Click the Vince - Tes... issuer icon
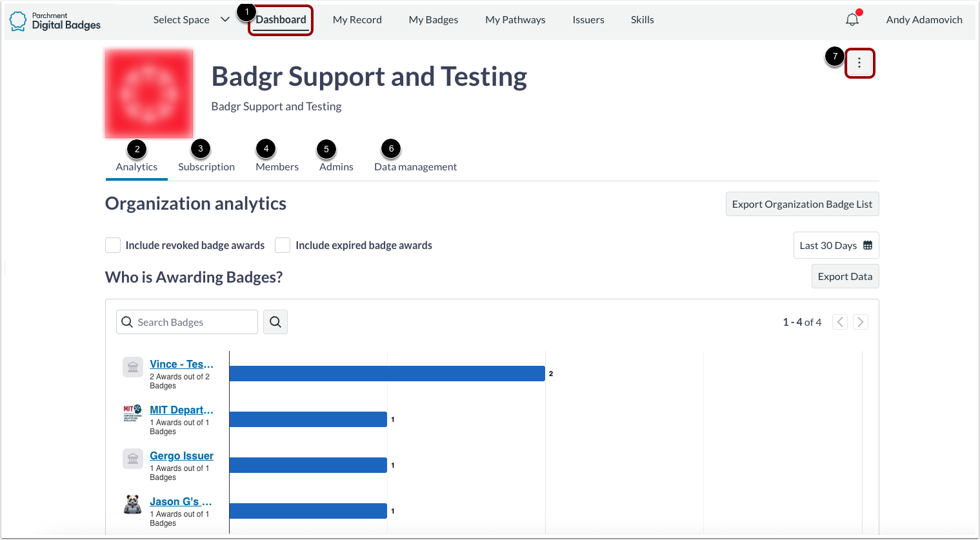This screenshot has height=540, width=980. [133, 367]
